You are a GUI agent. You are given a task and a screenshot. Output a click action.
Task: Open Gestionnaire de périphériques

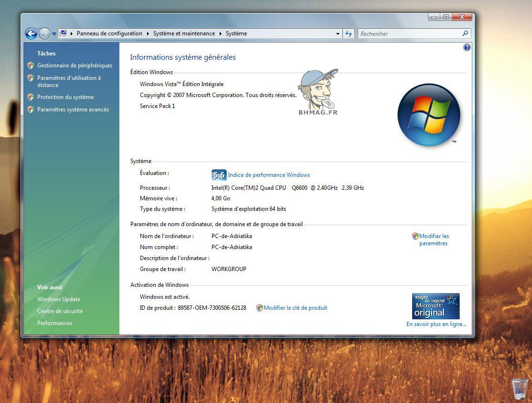tap(74, 65)
